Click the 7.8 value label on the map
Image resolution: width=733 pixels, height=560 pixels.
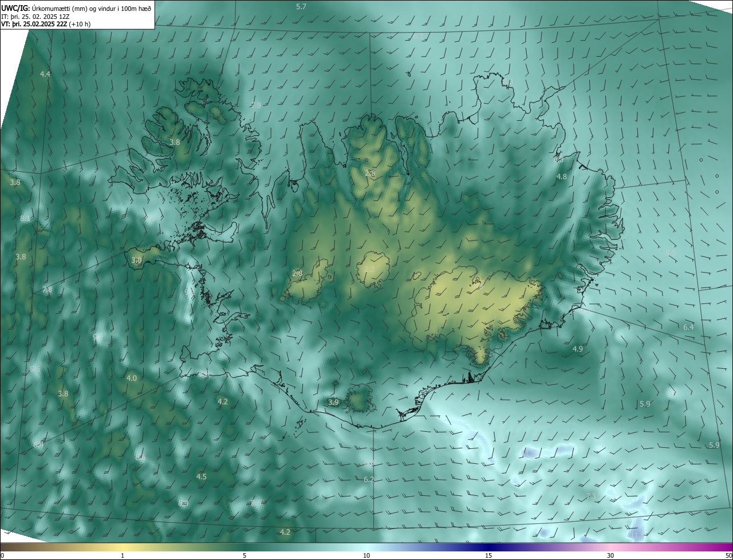[x=47, y=290]
